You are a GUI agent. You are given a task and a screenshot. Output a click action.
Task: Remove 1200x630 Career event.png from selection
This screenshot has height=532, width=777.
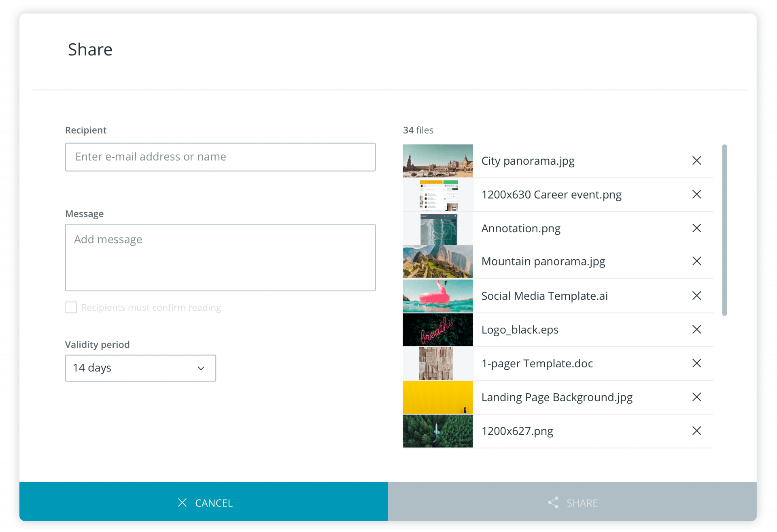click(x=697, y=195)
